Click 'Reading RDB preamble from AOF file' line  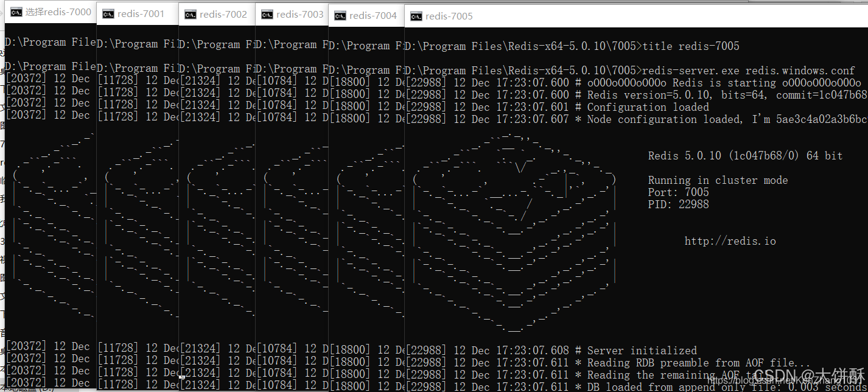click(607, 363)
